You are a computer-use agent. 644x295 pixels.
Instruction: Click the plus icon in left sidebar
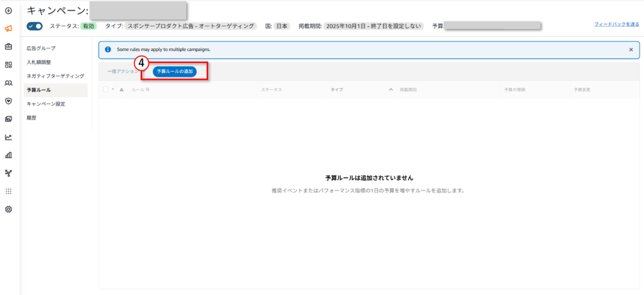(x=8, y=11)
